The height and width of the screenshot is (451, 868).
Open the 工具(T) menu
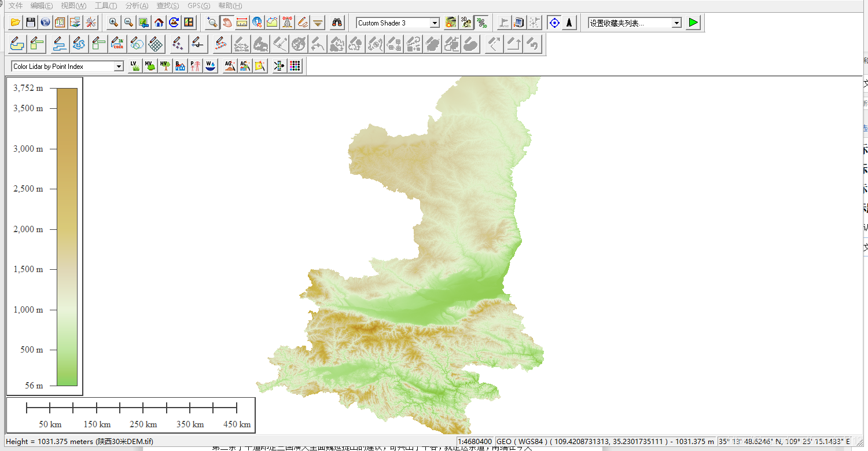(x=106, y=5)
